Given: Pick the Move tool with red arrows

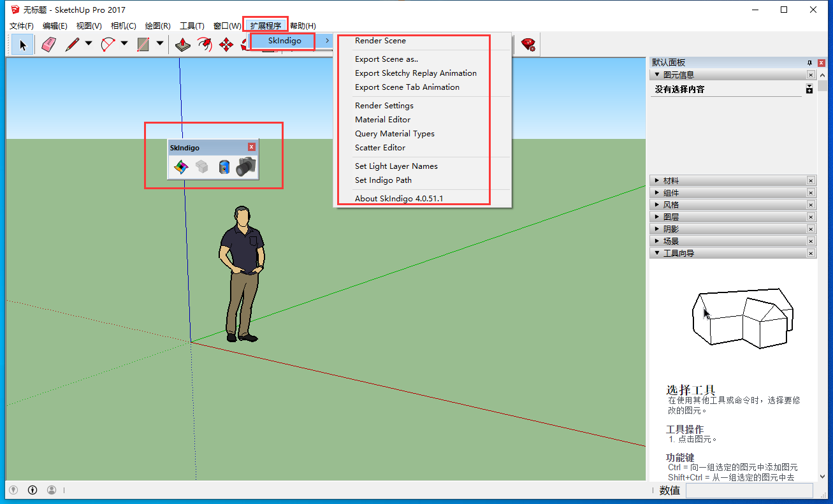Looking at the screenshot, I should pyautogui.click(x=226, y=45).
